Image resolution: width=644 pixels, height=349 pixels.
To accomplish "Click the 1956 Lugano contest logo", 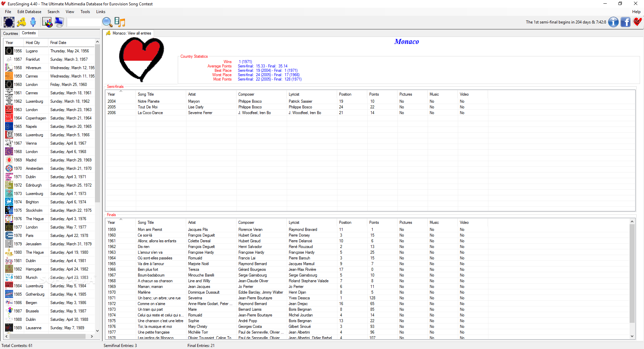I will click(9, 51).
